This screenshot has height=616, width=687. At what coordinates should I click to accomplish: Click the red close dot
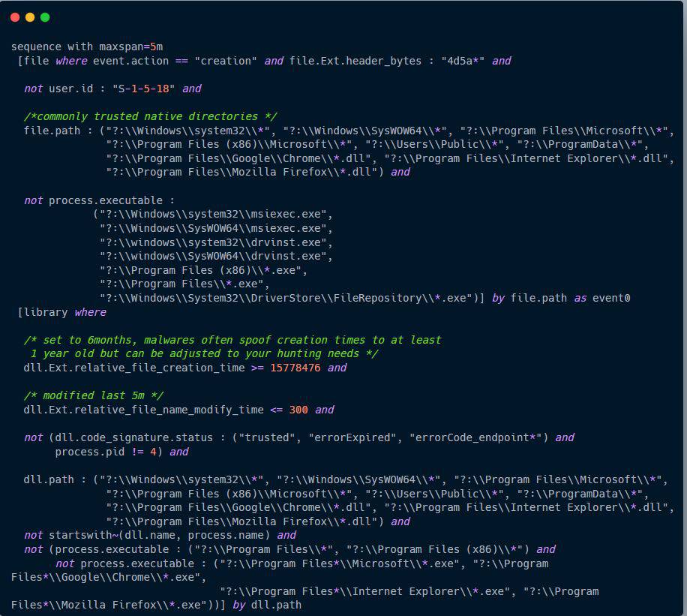point(15,17)
